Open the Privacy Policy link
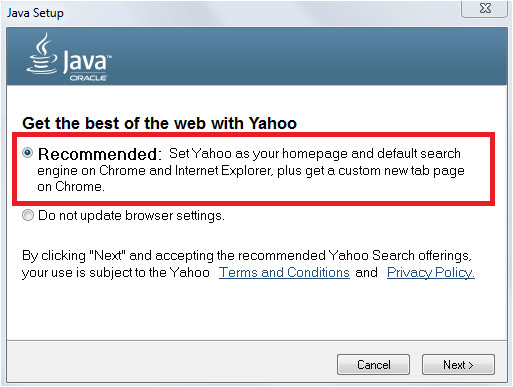Image resolution: width=513 pixels, height=387 pixels. (431, 273)
